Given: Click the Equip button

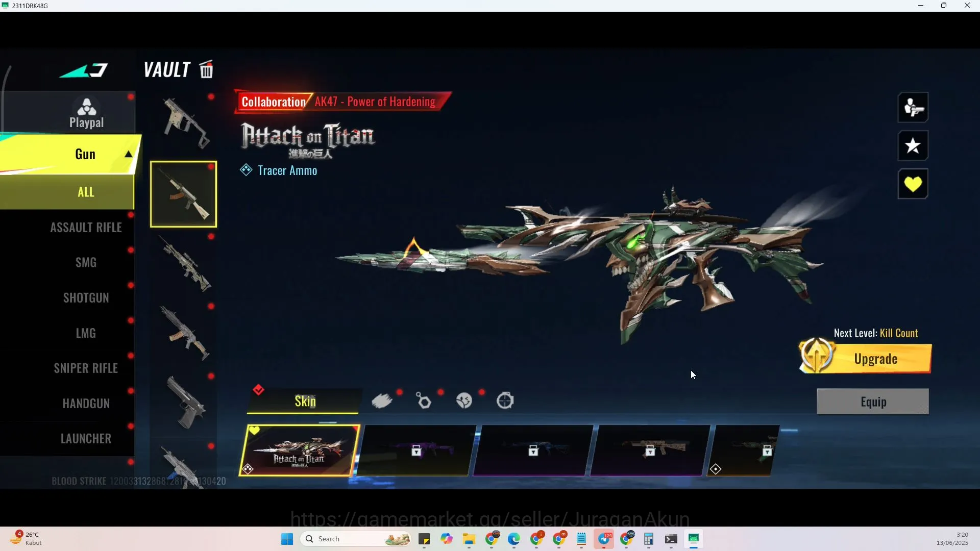Looking at the screenshot, I should click(x=873, y=402).
